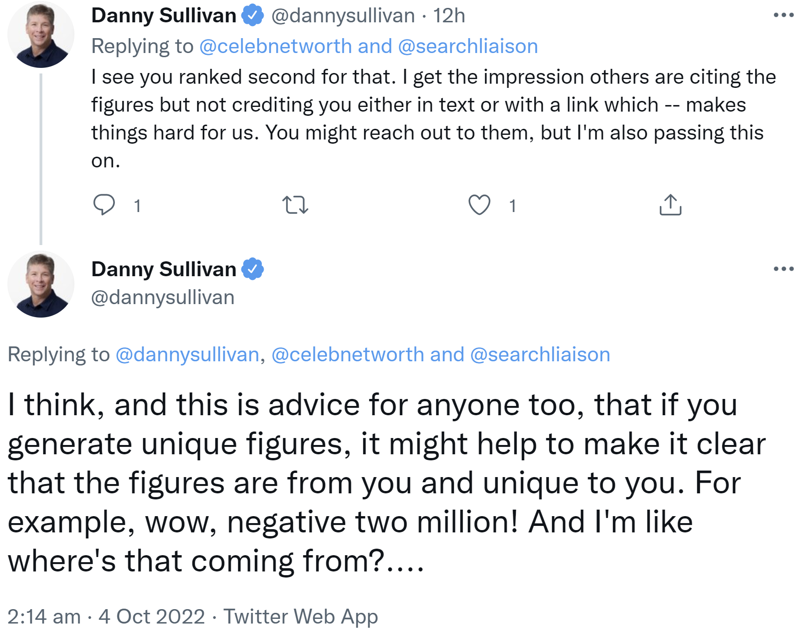Click verified badge on first tweet's author

click(253, 15)
